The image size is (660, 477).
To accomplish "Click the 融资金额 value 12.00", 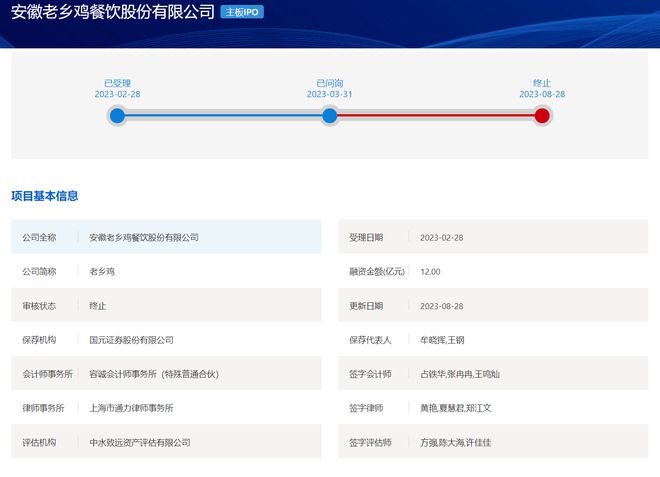I will pos(430,272).
